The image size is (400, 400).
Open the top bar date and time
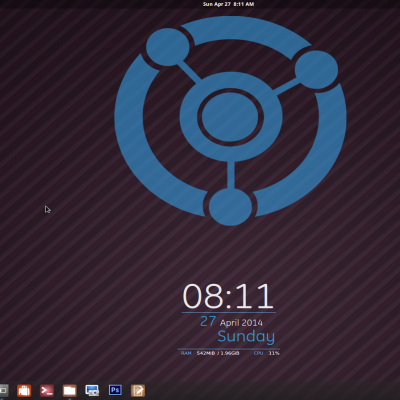pos(228,4)
